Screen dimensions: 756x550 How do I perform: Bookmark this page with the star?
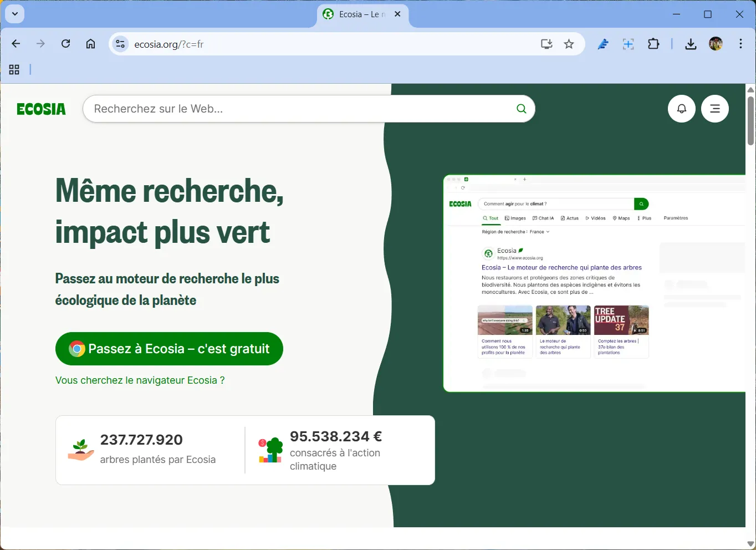pos(569,44)
